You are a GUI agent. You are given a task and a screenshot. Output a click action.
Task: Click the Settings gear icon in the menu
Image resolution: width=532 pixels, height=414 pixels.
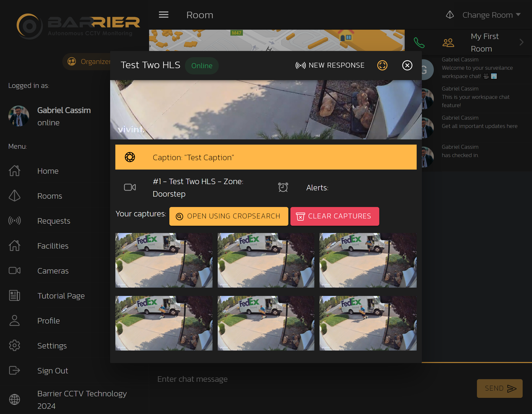15,346
